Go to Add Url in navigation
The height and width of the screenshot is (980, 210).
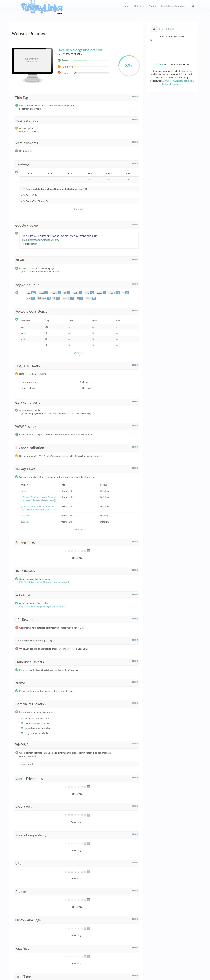pyautogui.click(x=152, y=6)
